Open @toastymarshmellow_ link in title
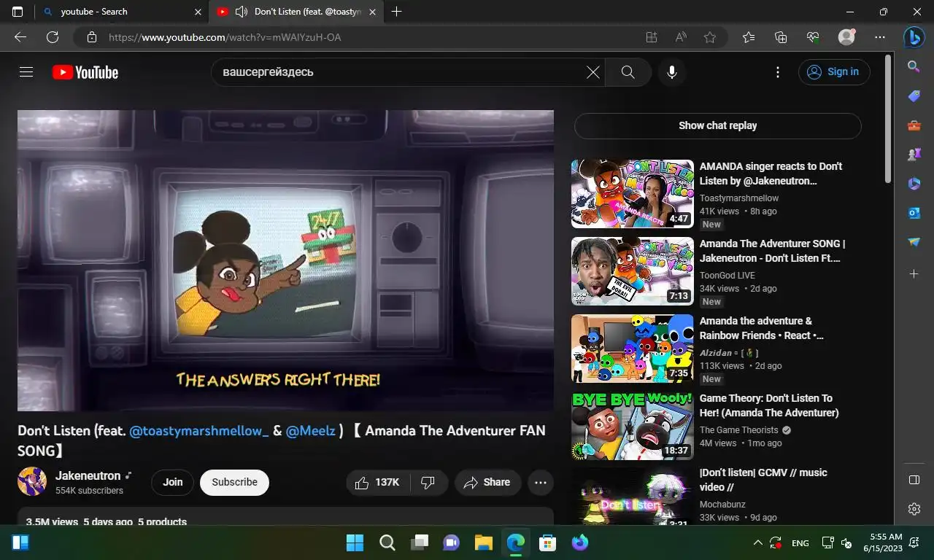 199,431
